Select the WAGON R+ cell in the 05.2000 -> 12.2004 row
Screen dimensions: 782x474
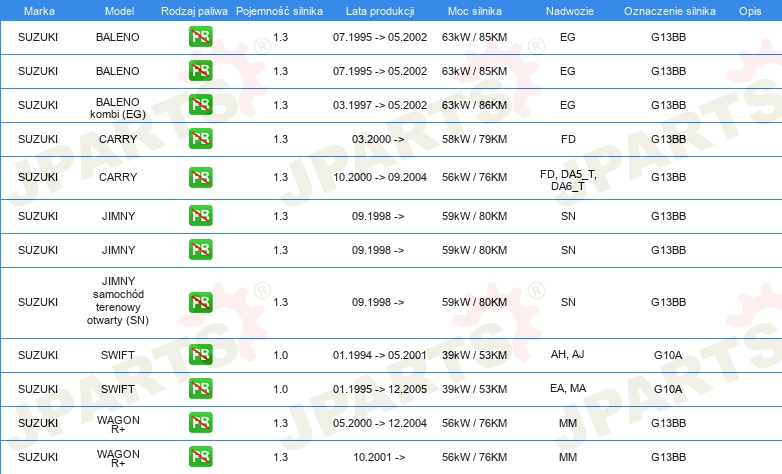tap(118, 424)
